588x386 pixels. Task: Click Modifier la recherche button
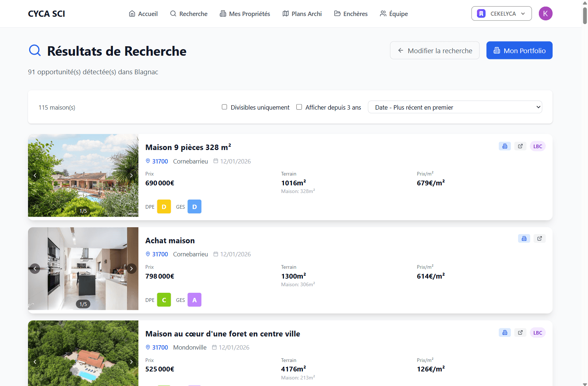[434, 51]
